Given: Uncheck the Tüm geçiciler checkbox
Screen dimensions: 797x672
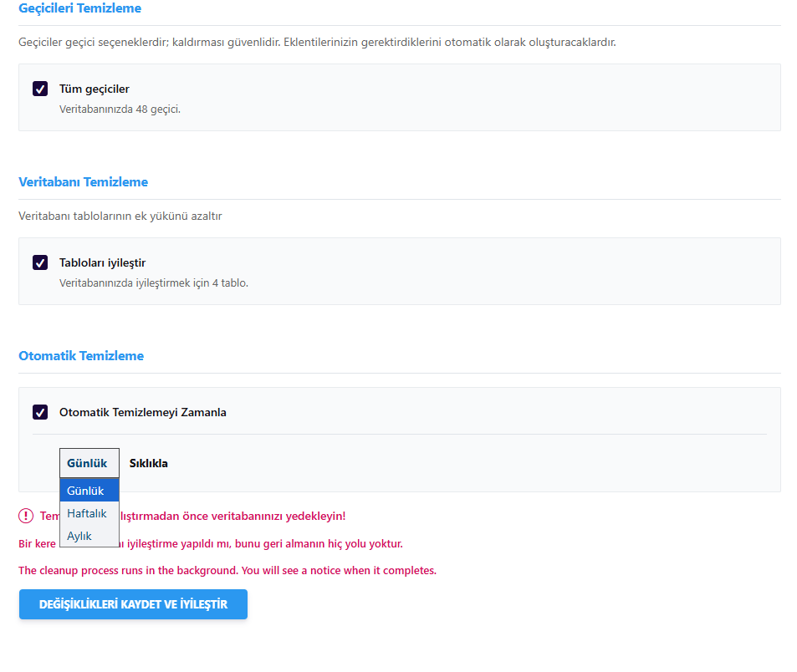Looking at the screenshot, I should [x=40, y=89].
